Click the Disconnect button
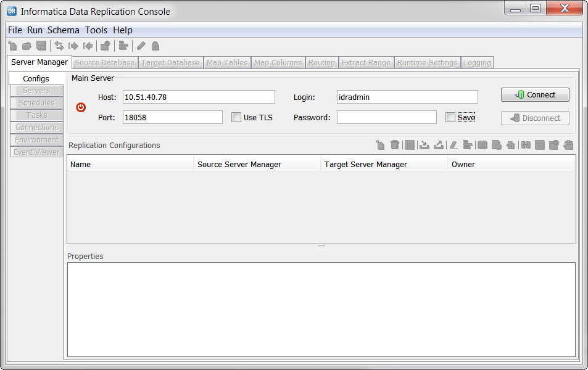Screen dimensions: 588x370 click(x=535, y=118)
